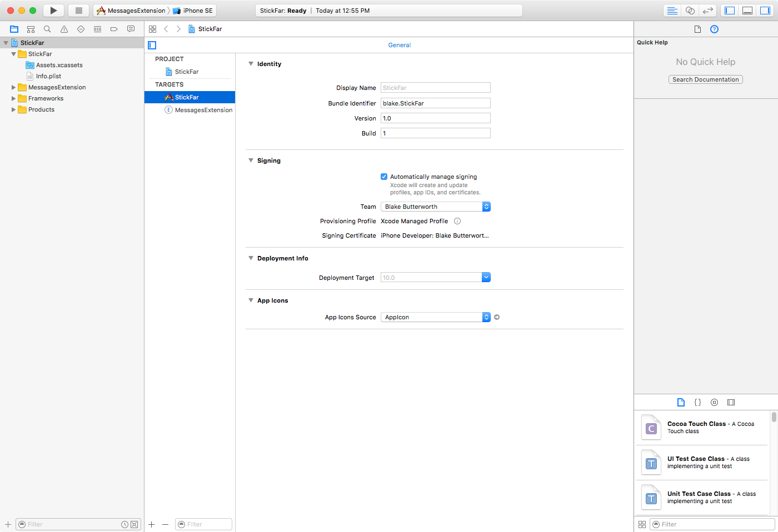778x532 pixels.
Task: Uncheck Automatically manage signing
Action: pos(383,177)
